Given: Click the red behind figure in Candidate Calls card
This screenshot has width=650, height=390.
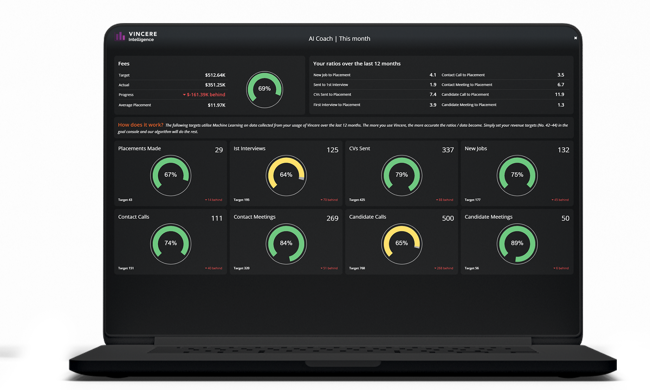Looking at the screenshot, I should (444, 268).
